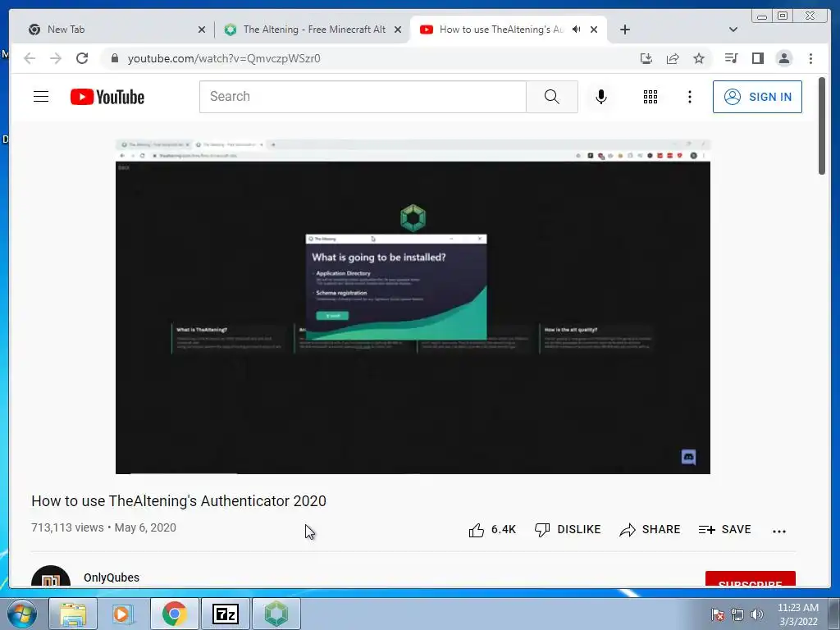Bookmark this page with the star
Viewport: 840px width, 630px height.
699,58
